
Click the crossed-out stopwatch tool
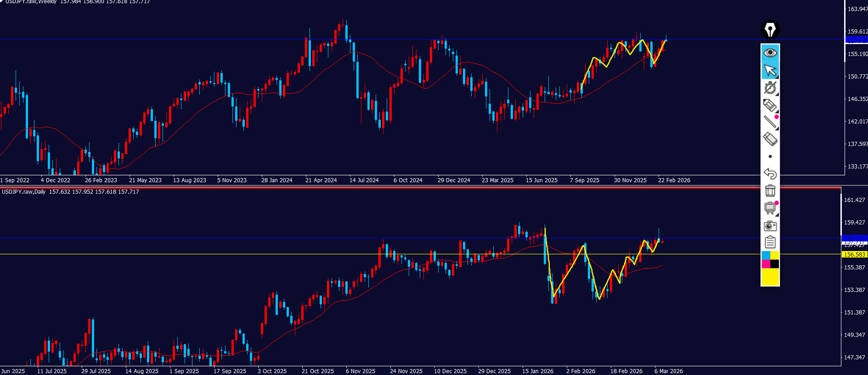pos(770,88)
